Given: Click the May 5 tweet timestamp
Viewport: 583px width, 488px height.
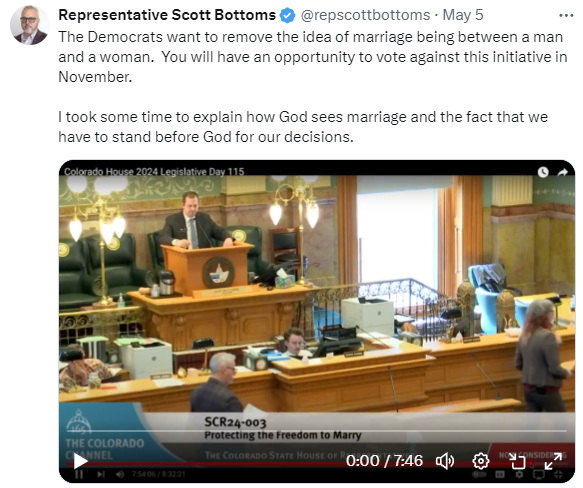Looking at the screenshot, I should (x=463, y=15).
